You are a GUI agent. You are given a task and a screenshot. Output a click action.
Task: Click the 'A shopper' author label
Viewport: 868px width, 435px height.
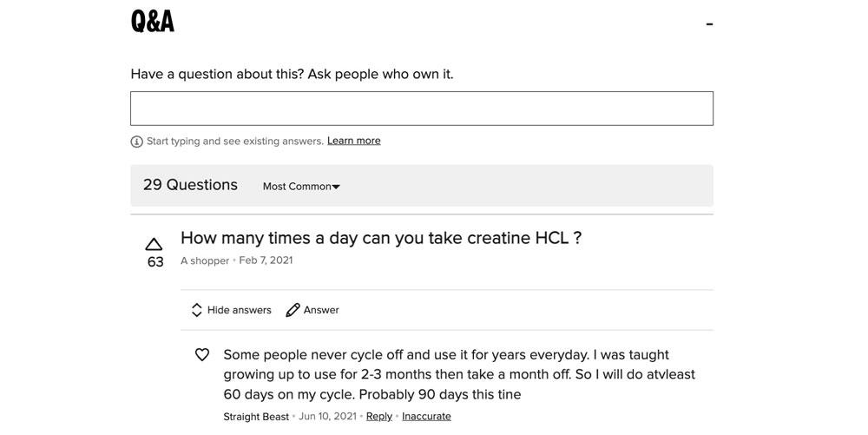coord(205,260)
